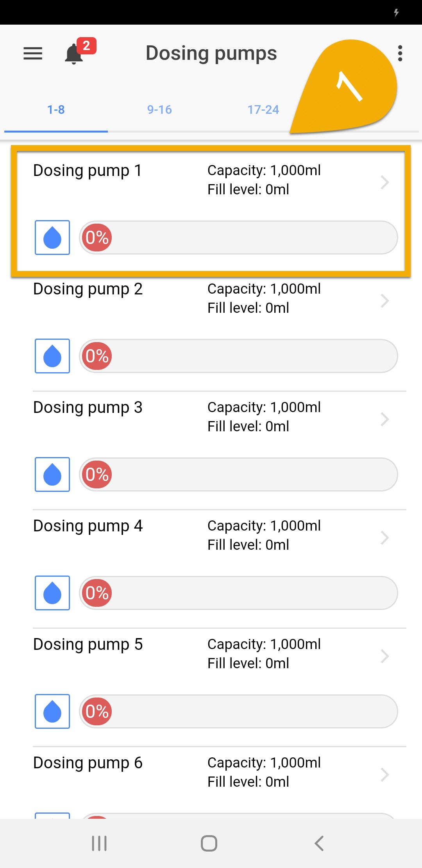Click the droplet icon for Dosing pump 4
Image resolution: width=422 pixels, height=868 pixels.
tap(52, 593)
